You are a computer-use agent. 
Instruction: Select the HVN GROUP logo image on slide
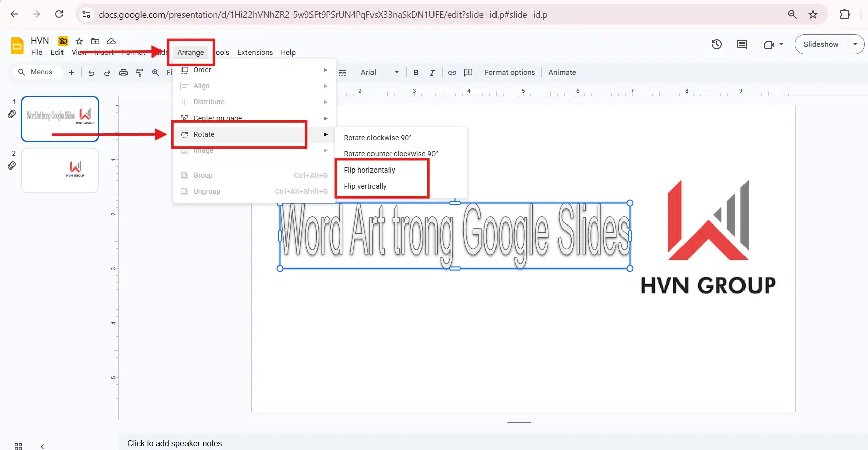point(708,237)
